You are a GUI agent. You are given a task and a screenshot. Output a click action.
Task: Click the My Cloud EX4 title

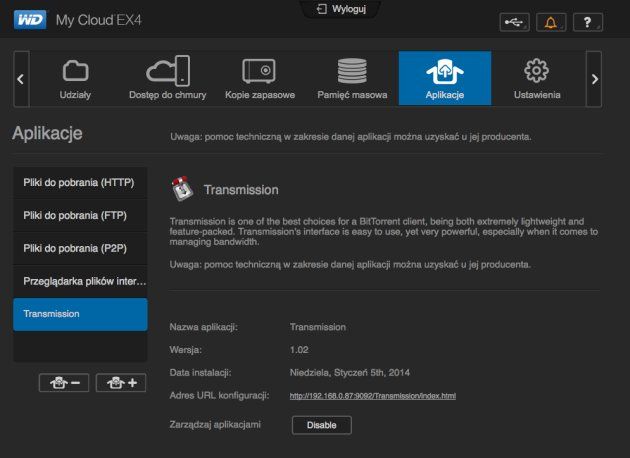(98, 20)
